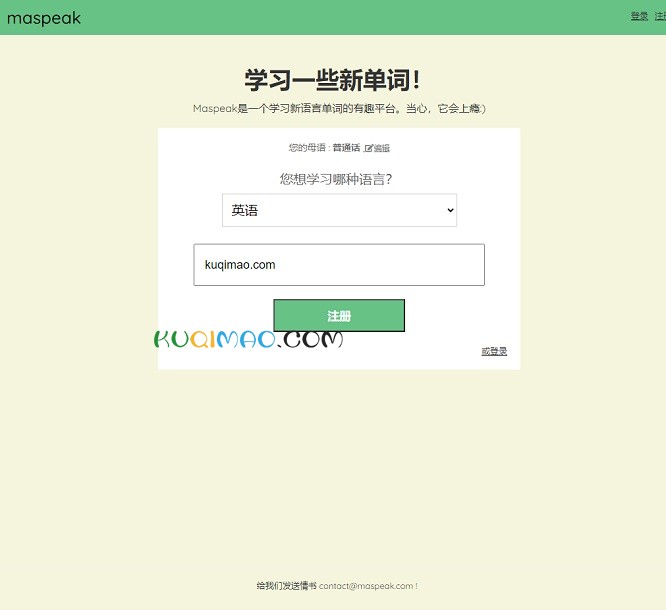Image resolution: width=666 pixels, height=610 pixels.
Task: Click the 您的母语 label
Action: coord(307,147)
